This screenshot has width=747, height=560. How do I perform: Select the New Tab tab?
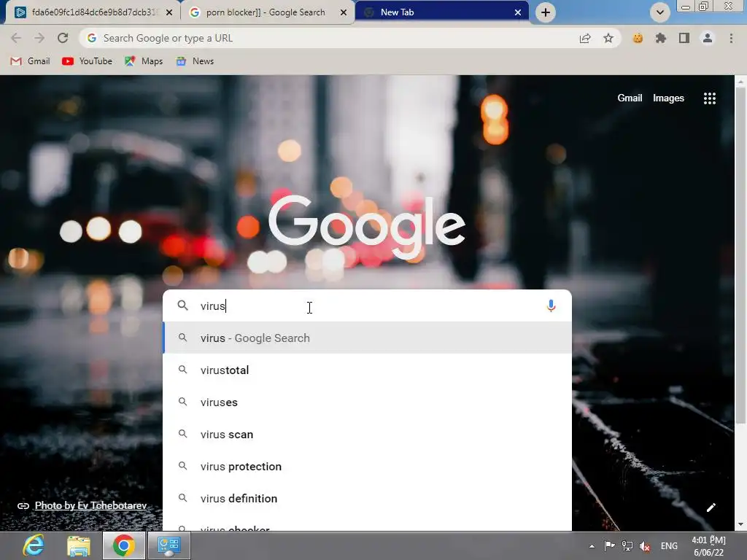[x=441, y=12]
